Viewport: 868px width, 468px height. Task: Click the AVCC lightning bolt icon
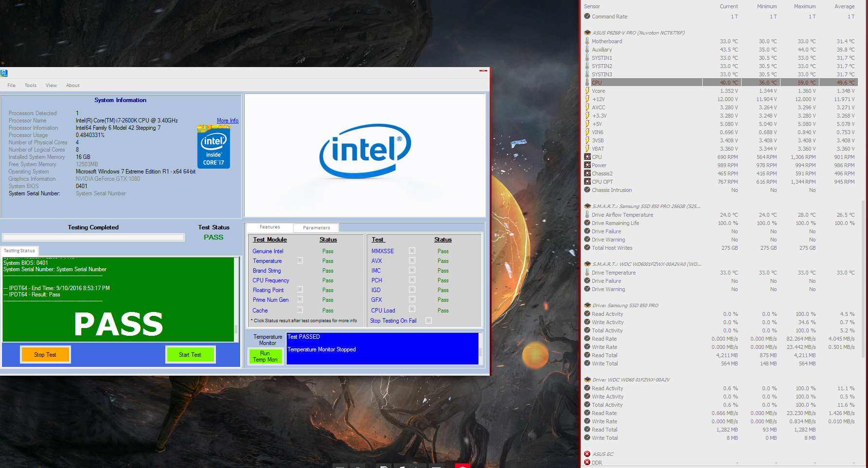pyautogui.click(x=587, y=107)
